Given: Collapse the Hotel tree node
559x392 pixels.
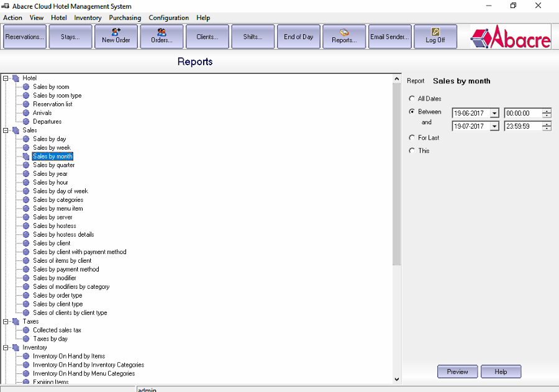Looking at the screenshot, I should [6, 78].
